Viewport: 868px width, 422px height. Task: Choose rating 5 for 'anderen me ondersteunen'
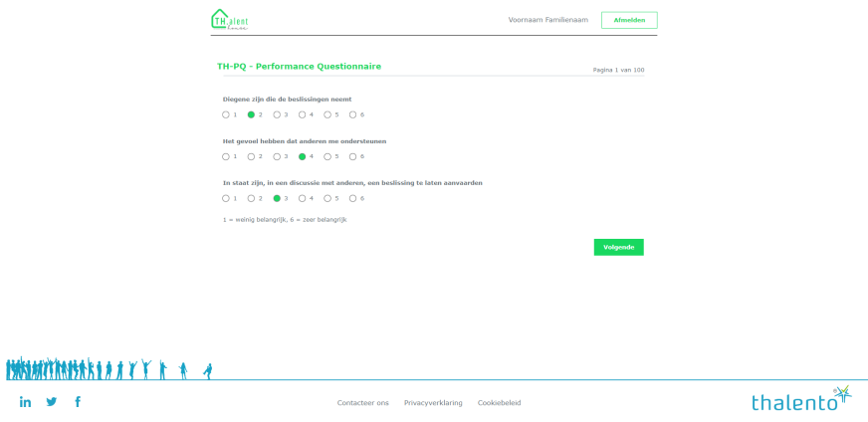pos(327,156)
